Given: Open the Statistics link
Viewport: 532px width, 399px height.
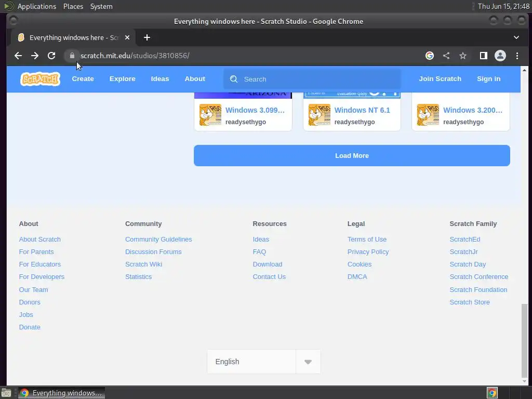Looking at the screenshot, I should [138, 277].
